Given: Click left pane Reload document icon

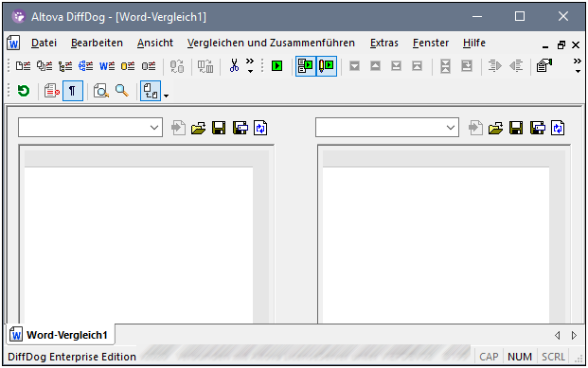Looking at the screenshot, I should 260,128.
